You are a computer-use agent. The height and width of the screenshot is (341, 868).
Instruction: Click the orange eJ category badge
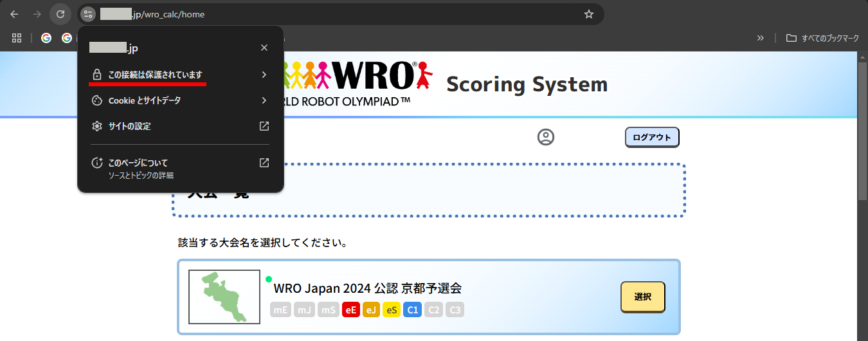(x=371, y=310)
